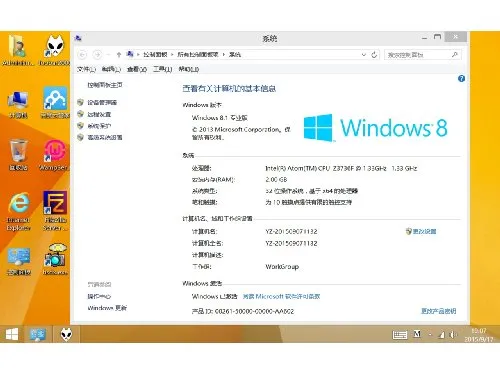
Task: Open 系统保护 from the sidebar
Action: click(99, 126)
